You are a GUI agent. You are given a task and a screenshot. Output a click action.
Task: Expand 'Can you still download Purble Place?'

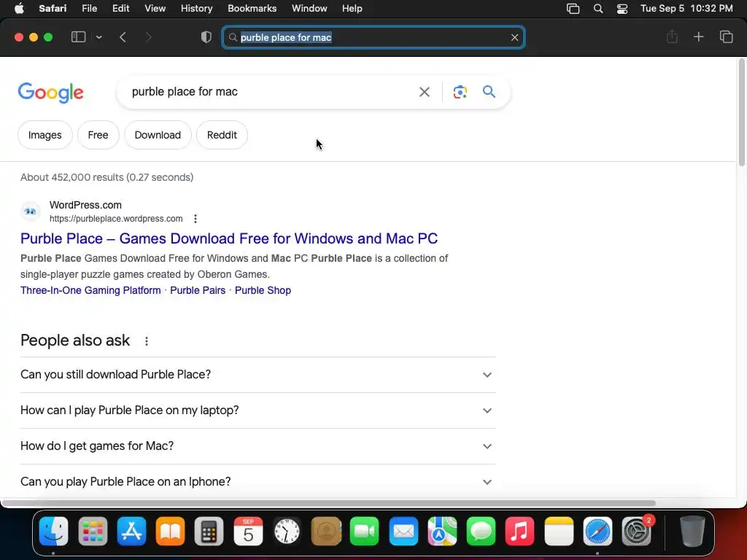tap(258, 375)
